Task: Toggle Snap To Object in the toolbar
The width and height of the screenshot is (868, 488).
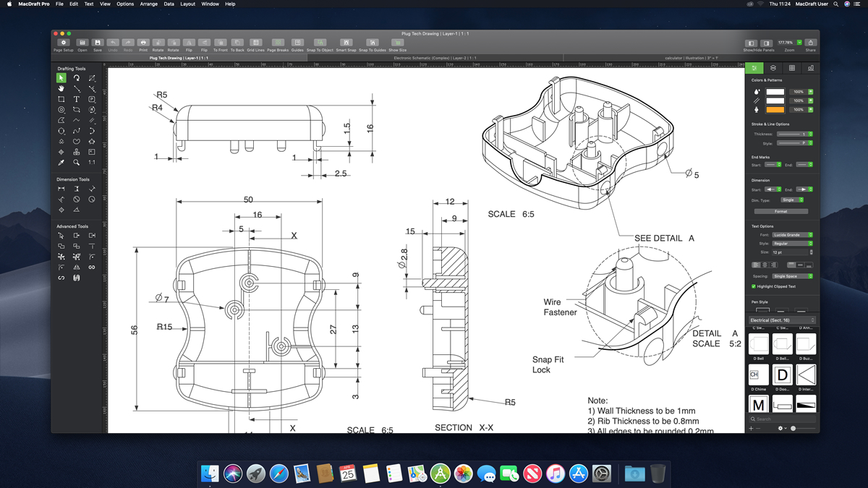Action: click(320, 43)
